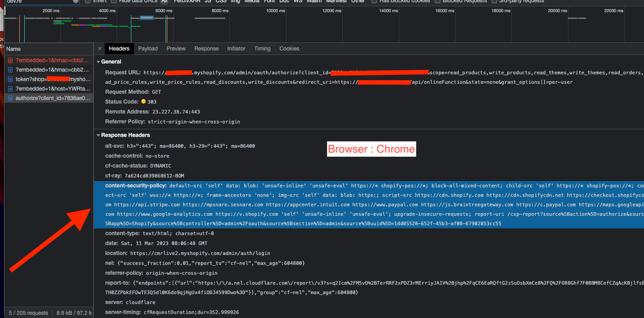Click the Status Code 303 value
This screenshot has width=644, height=318.
(152, 102)
